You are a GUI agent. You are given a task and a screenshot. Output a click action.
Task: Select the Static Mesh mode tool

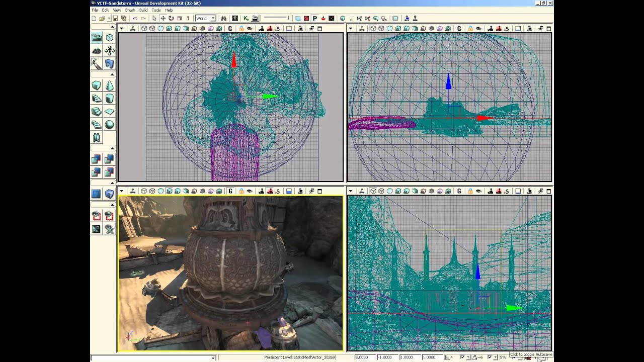tap(109, 64)
